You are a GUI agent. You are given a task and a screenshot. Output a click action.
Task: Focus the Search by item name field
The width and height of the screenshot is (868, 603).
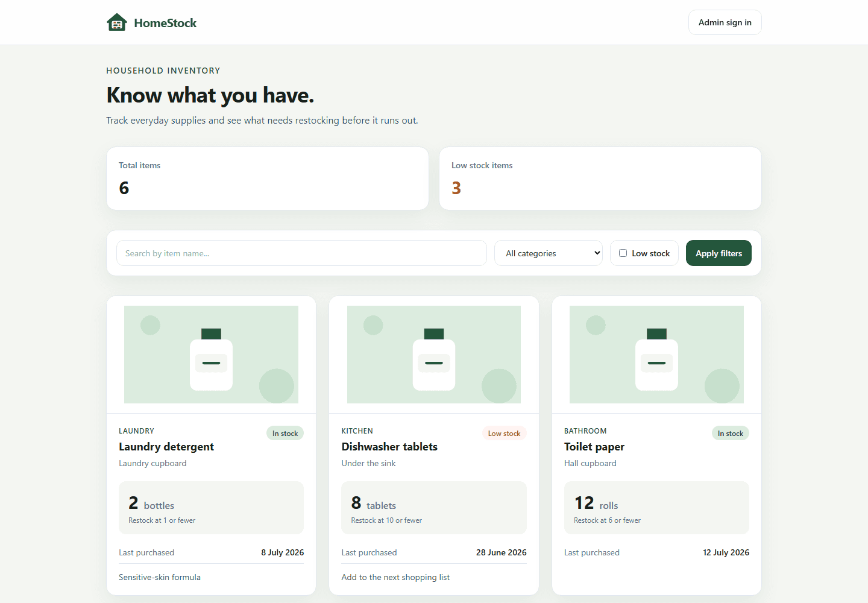point(301,253)
